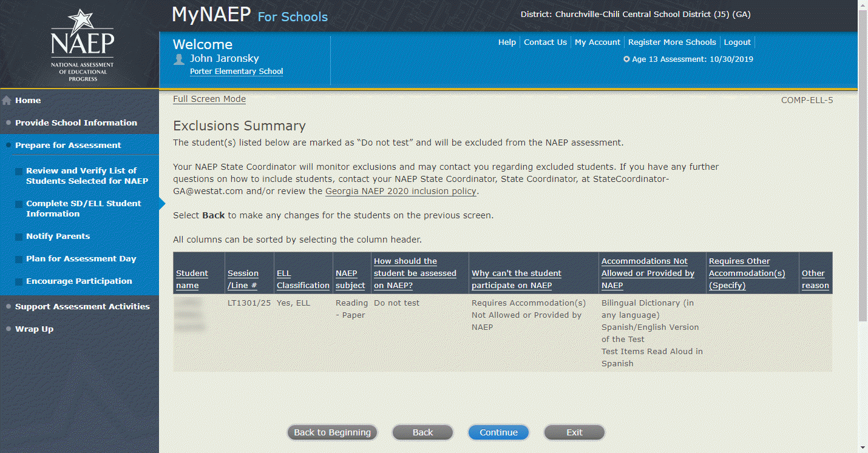This screenshot has height=453, width=868.
Task: Sort by Accommodations Not Allowed column
Action: coord(648,273)
